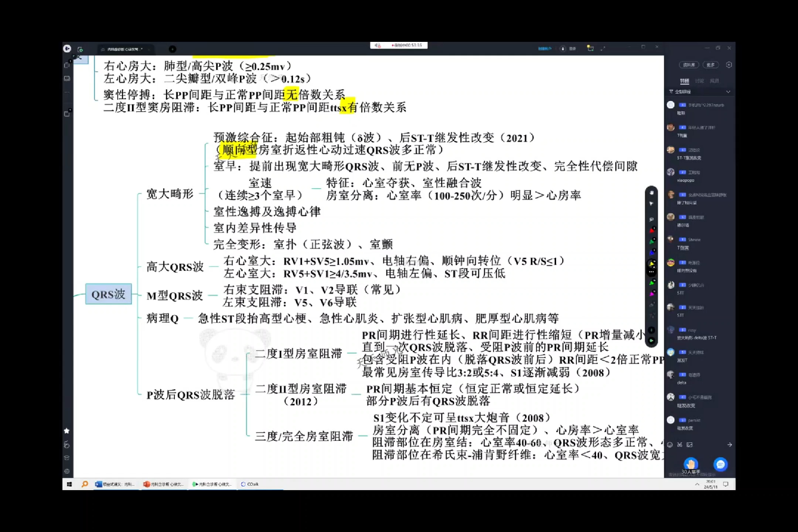The image size is (798, 532).
Task: Pick the upper green marker pen
Action: pyautogui.click(x=651, y=241)
